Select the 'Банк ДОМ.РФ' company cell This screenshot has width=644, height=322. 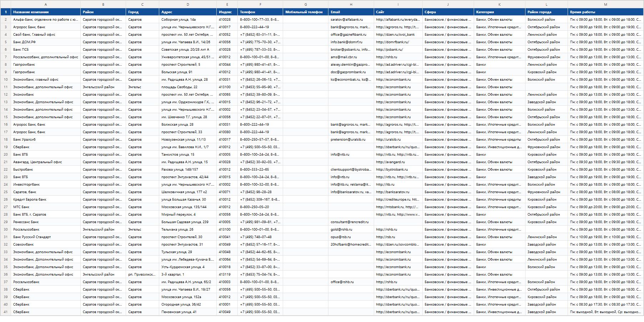point(46,42)
